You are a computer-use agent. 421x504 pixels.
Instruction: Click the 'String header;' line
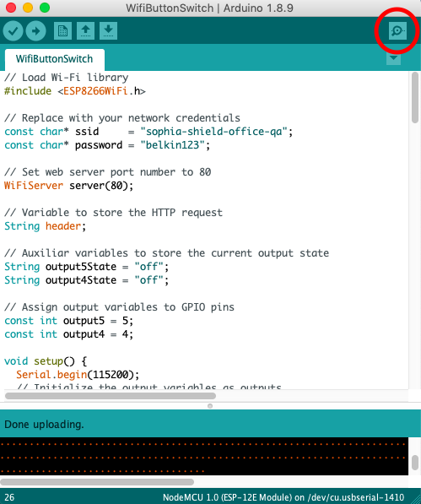pyautogui.click(x=46, y=226)
